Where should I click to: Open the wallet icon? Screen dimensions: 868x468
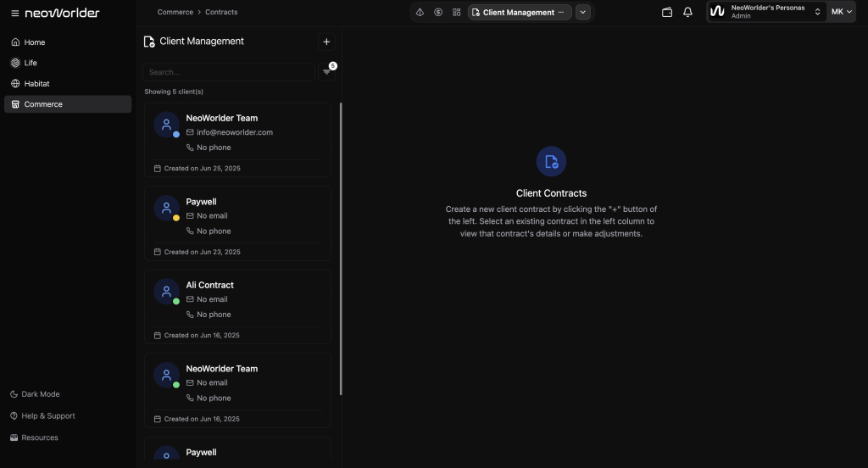tap(667, 12)
